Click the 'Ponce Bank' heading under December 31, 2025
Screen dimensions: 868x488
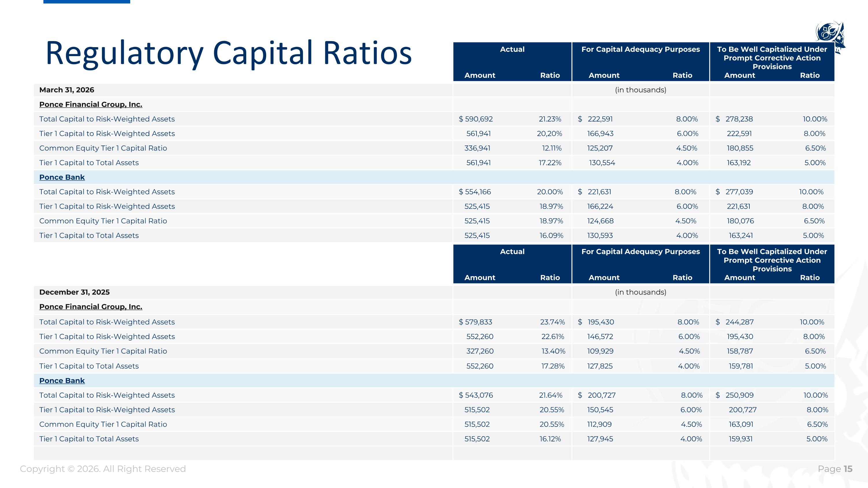pos(62,381)
